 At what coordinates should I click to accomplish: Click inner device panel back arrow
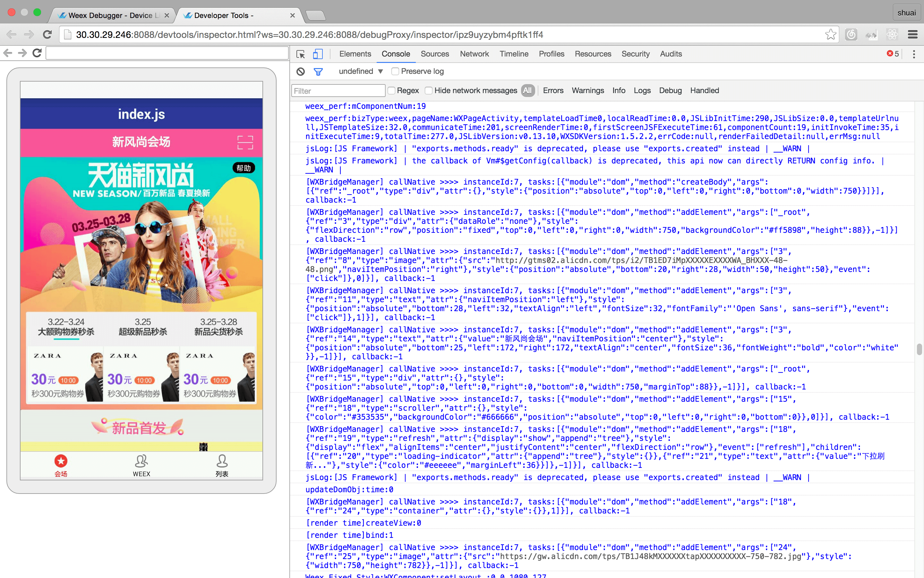[8, 53]
